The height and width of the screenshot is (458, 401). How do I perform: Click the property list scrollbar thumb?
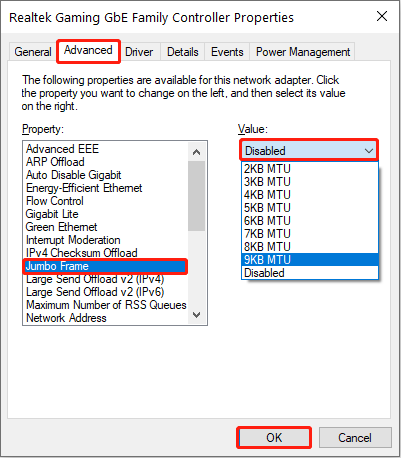tap(196, 196)
